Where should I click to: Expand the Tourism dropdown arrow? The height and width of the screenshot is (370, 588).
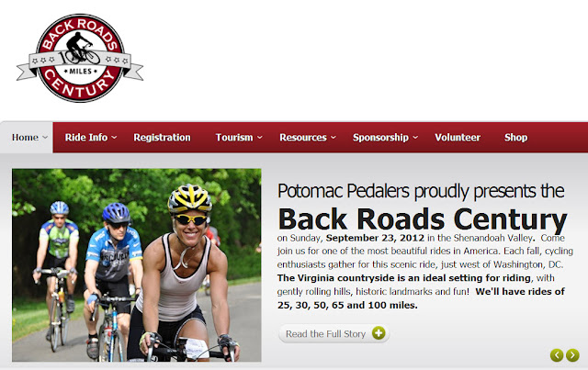click(259, 138)
